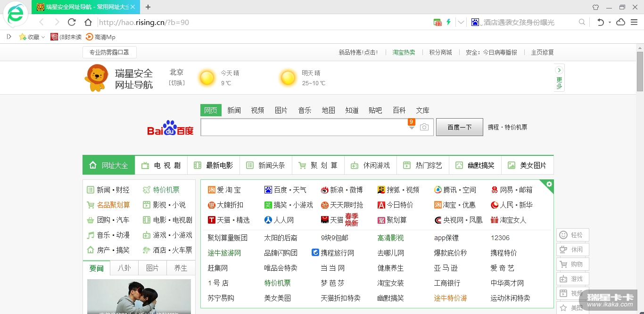Image resolution: width=644 pixels, height=314 pixels.
Task: Expand the undo closed tabs dropdown arrow
Action: [610, 22]
